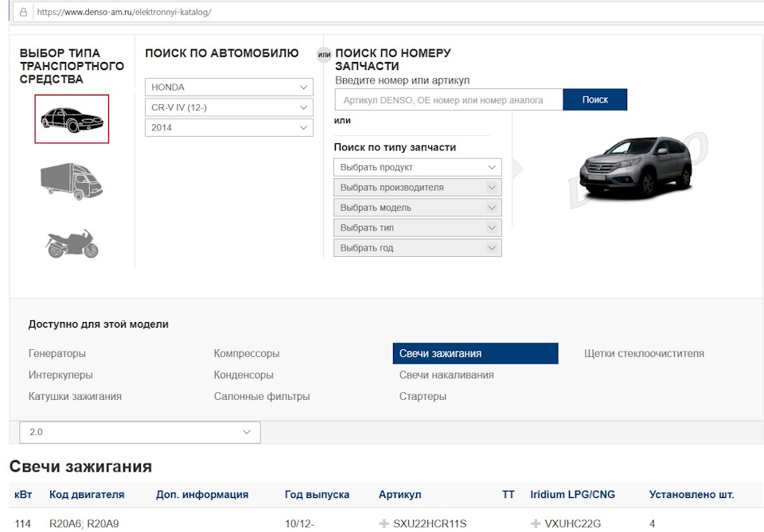Screen dimensions: 764x532
Task: Open the 'Катушки зажигания' category
Action: pyautogui.click(x=75, y=396)
